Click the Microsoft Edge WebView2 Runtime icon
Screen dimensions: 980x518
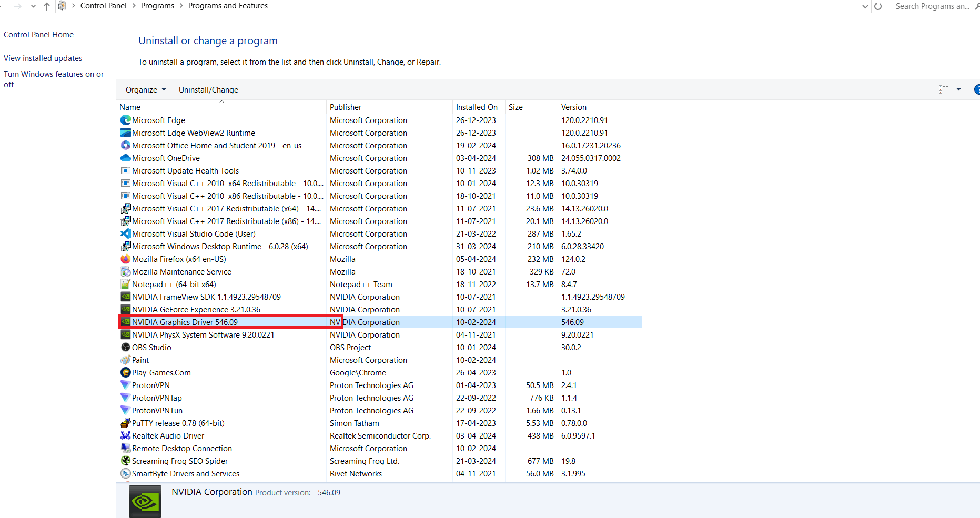pos(125,133)
